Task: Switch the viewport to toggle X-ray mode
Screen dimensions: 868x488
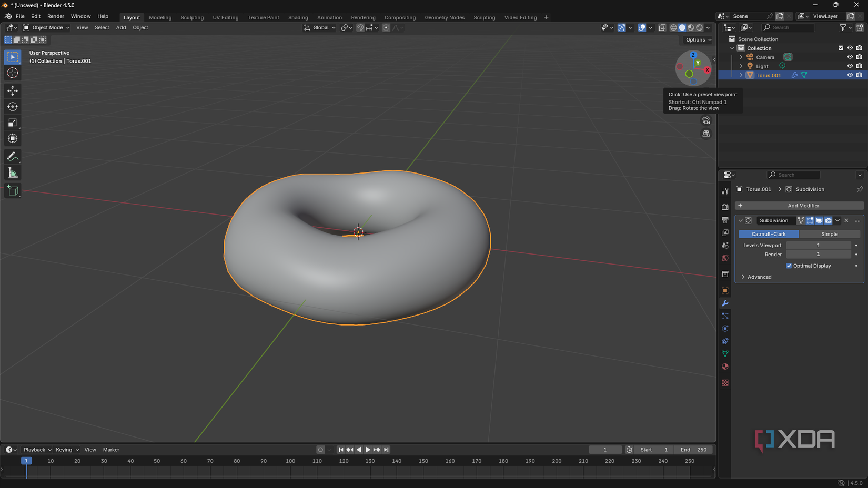Action: click(x=662, y=27)
